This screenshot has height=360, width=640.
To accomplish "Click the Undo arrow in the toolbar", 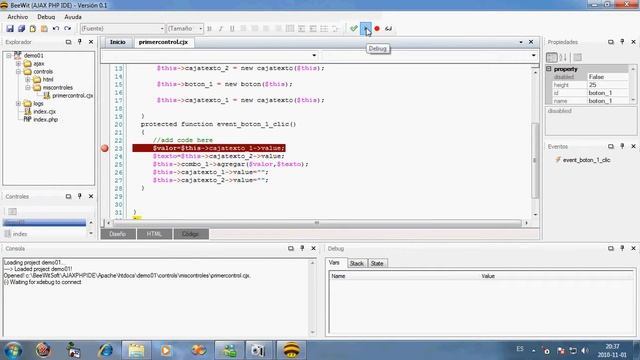I will click(x=56, y=29).
